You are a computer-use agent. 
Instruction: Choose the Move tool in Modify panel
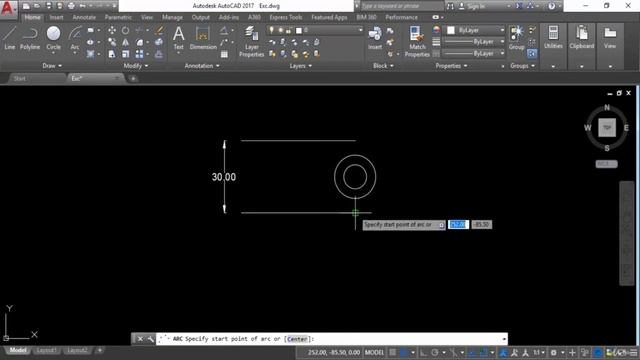coord(111,30)
